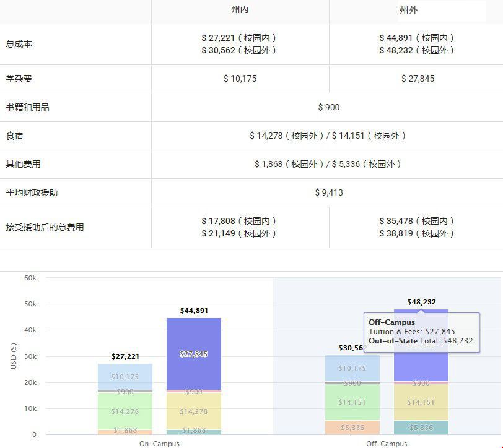Click the green $14,278 segment in On-Campus bar
This screenshot has width=503, height=448.
click(x=125, y=411)
